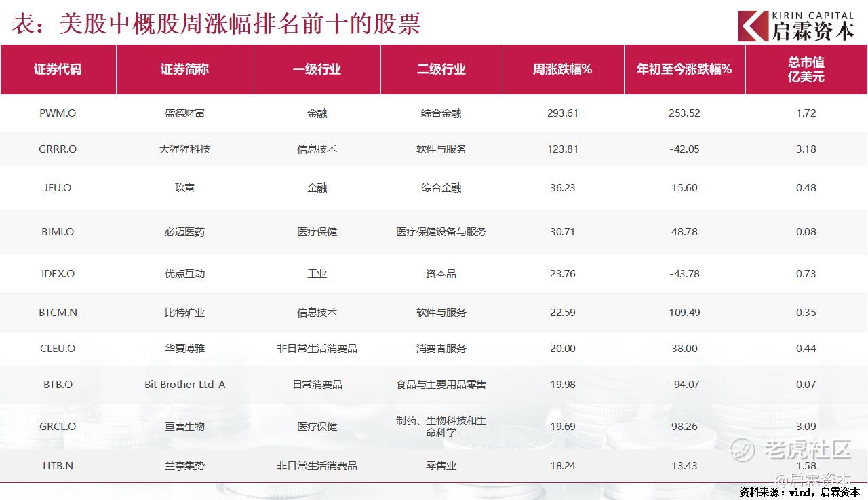
Task: Click industry cell 资本品
Action: pos(441,273)
